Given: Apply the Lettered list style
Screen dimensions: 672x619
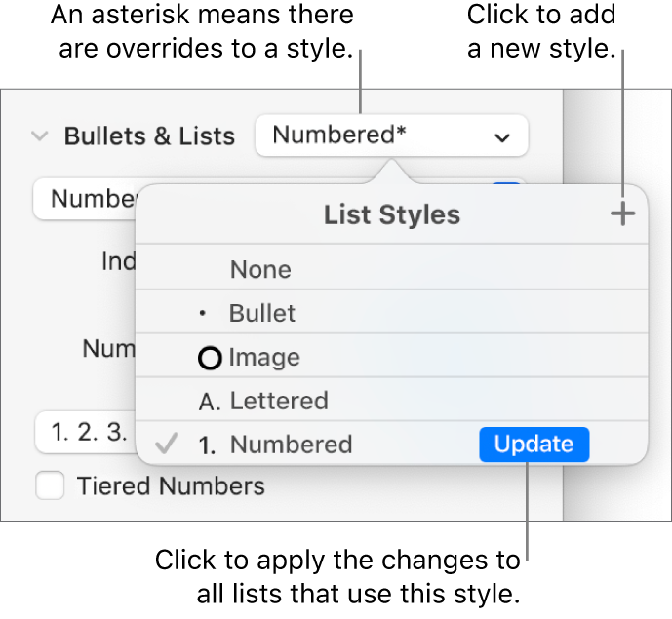Looking at the screenshot, I should (x=278, y=401).
